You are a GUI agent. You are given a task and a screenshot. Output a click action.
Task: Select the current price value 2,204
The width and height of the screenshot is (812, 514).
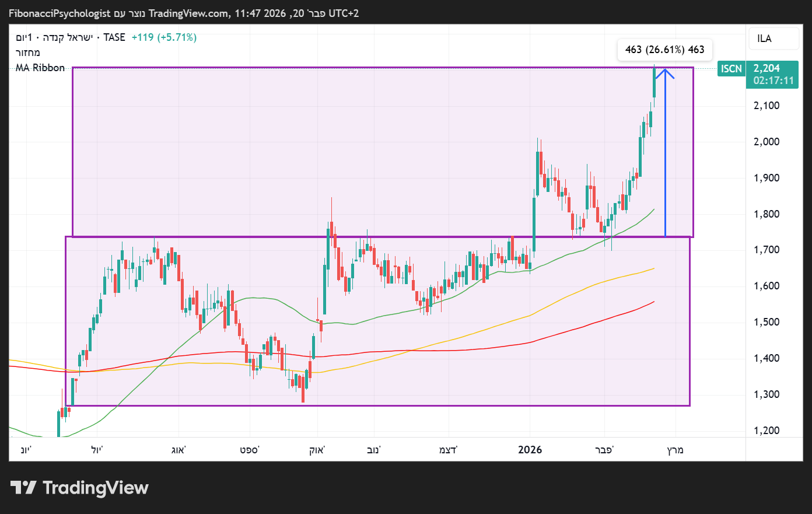(x=766, y=68)
